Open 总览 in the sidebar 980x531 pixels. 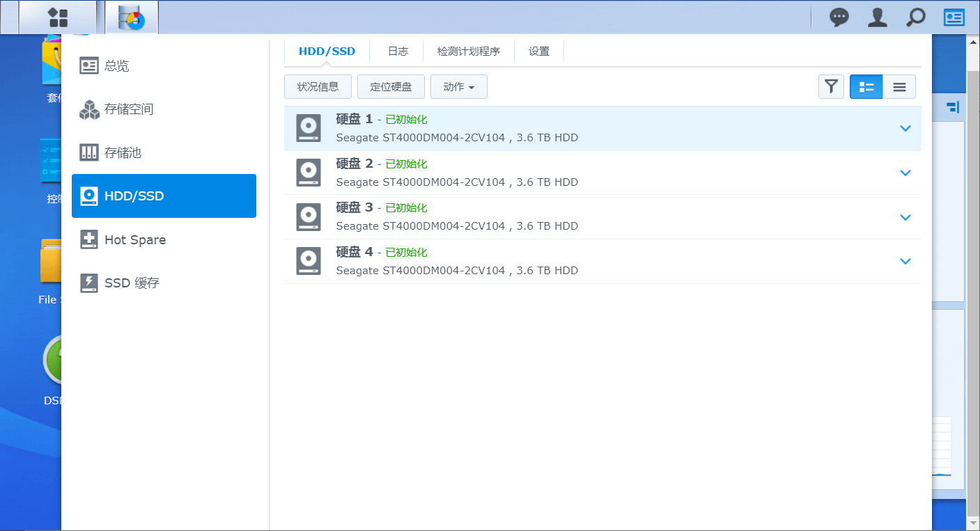click(x=164, y=66)
